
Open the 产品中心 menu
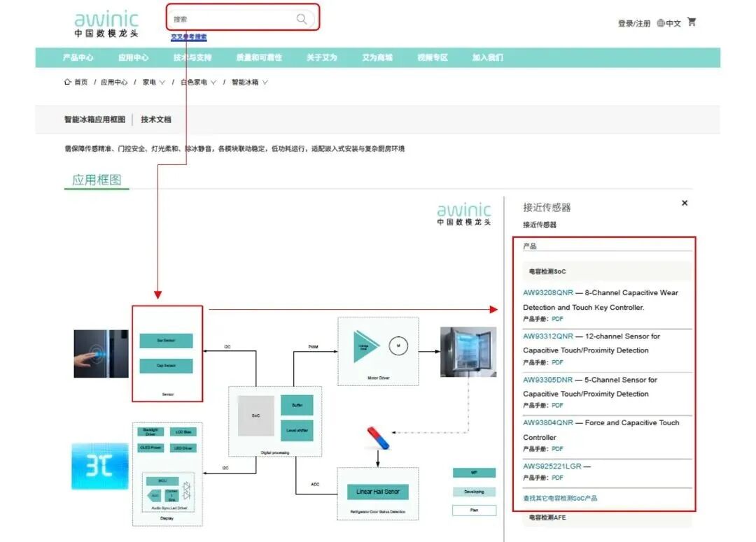(x=78, y=57)
